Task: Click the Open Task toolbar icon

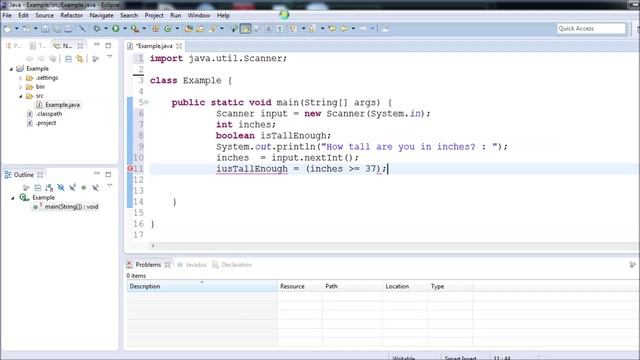Action: [x=200, y=29]
